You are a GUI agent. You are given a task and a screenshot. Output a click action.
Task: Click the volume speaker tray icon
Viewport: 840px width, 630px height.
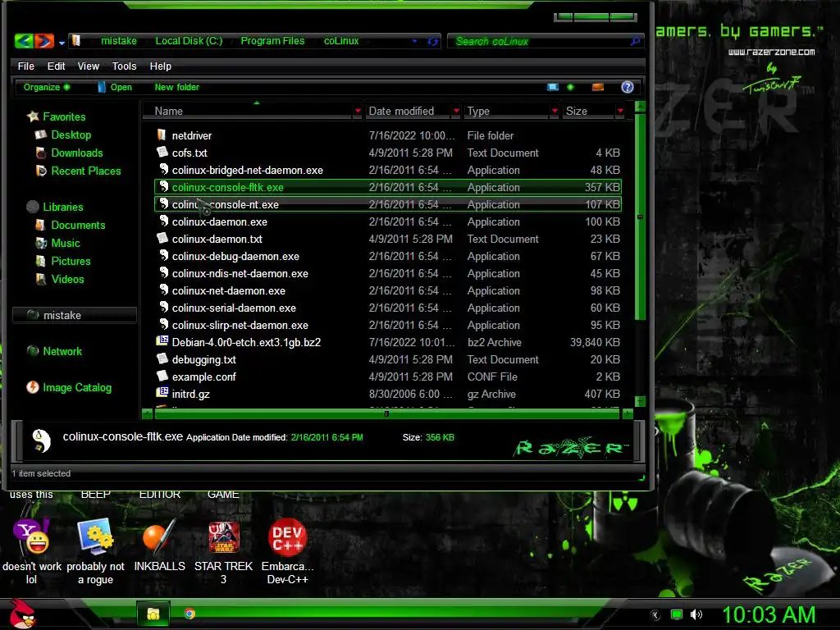click(696, 614)
